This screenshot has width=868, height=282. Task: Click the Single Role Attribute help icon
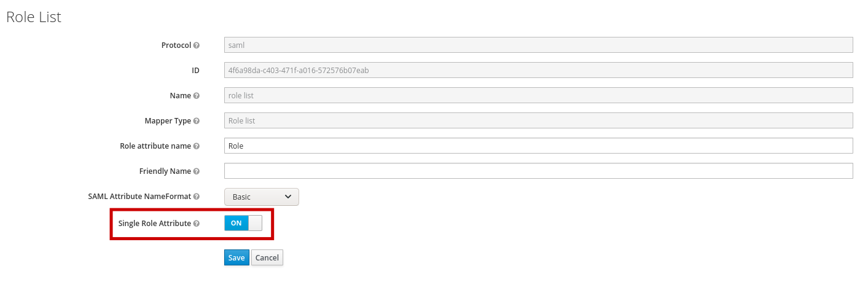pyautogui.click(x=197, y=224)
